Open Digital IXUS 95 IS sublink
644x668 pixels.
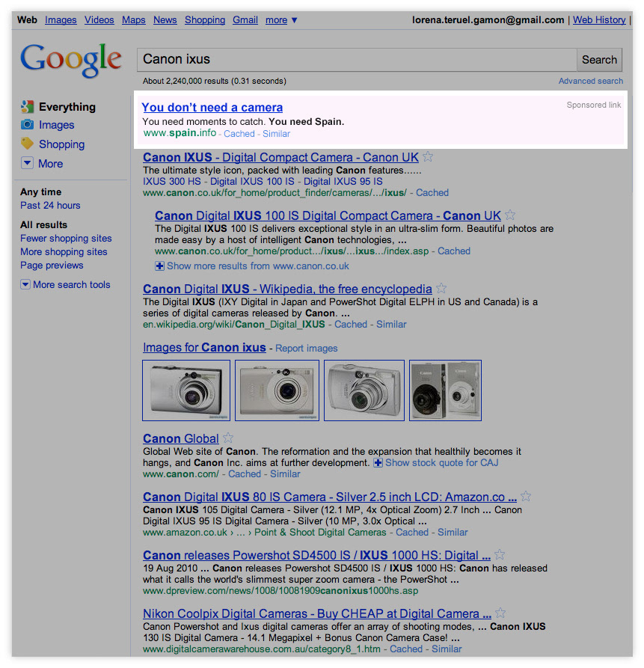343,182
